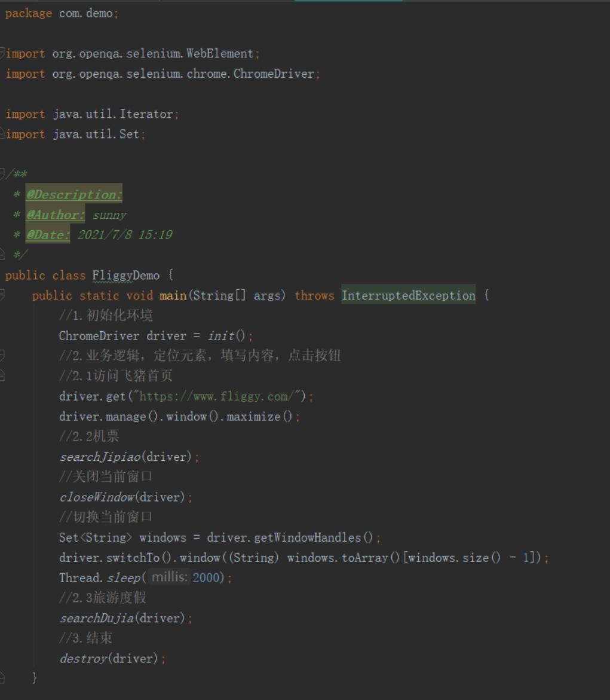Fold the Javadoc comment block

coord(2,175)
